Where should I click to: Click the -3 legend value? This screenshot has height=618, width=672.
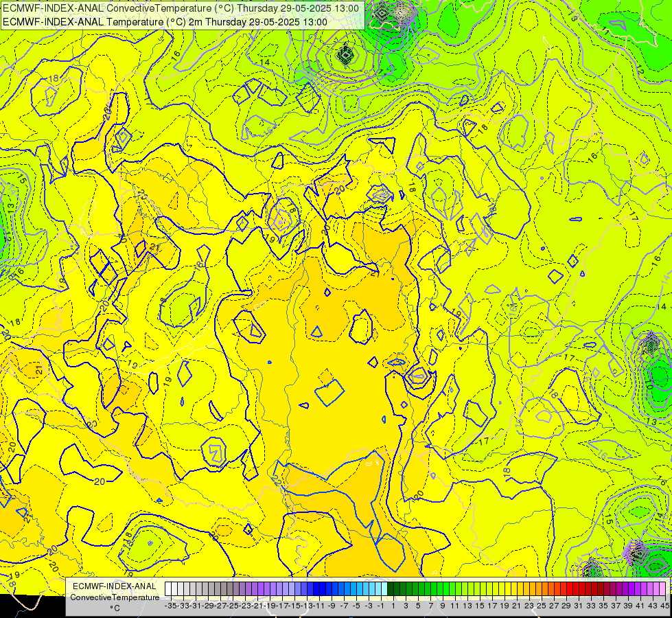click(x=369, y=606)
